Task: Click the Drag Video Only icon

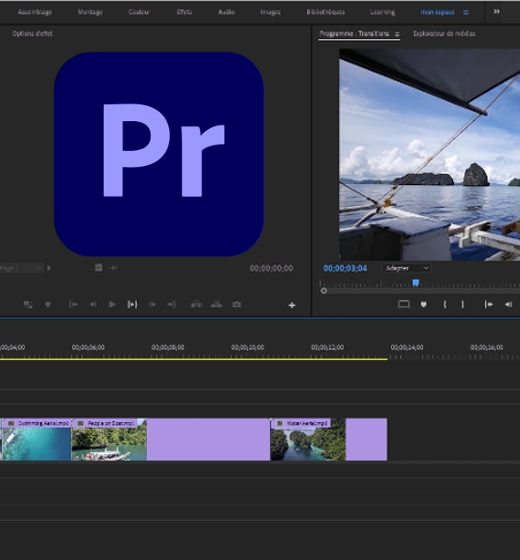Action: tap(99, 268)
